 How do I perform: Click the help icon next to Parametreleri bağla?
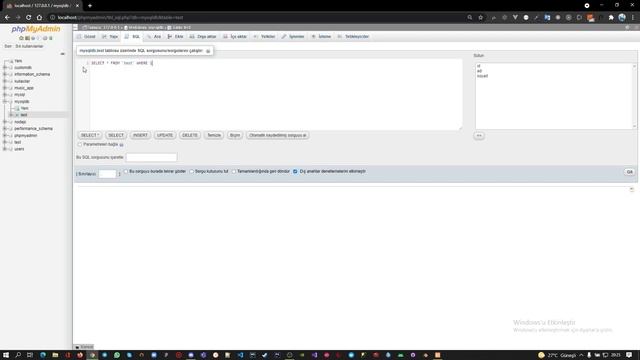tap(121, 144)
